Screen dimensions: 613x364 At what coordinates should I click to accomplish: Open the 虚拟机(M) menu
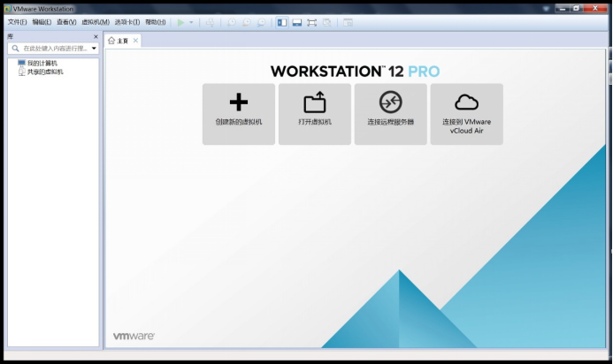[96, 22]
